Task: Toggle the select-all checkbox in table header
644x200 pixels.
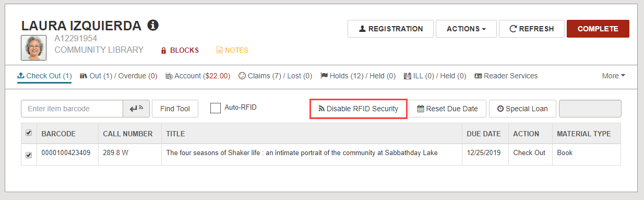Action: pyautogui.click(x=29, y=133)
